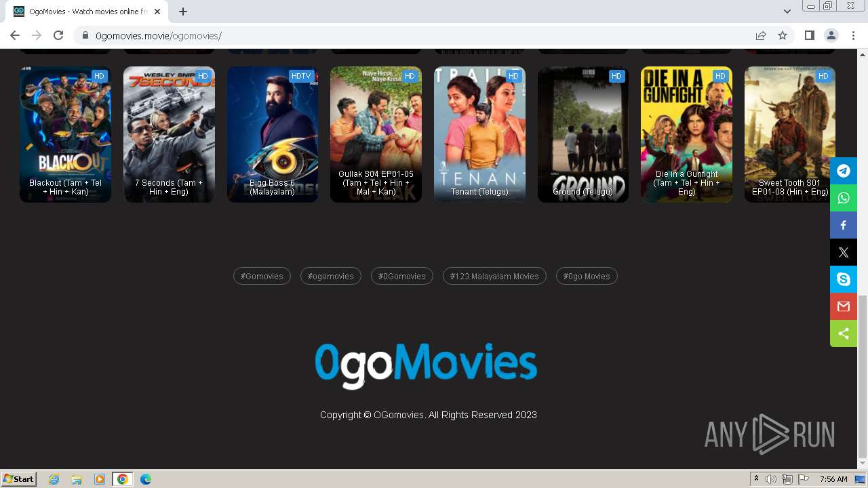View site information via the lock icon
The image size is (868, 488).
(x=85, y=35)
